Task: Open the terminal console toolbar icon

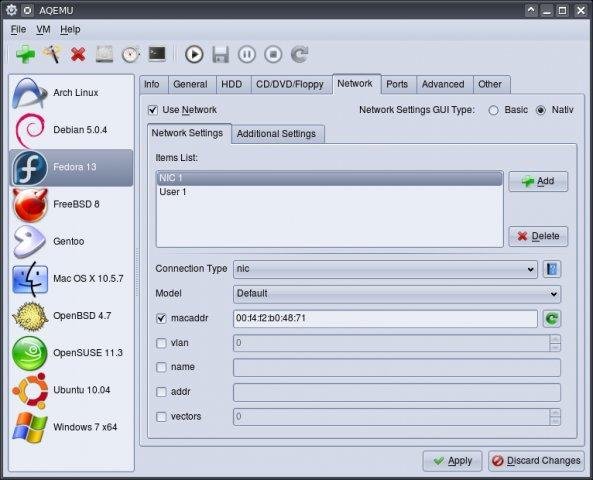Action: pyautogui.click(x=157, y=54)
